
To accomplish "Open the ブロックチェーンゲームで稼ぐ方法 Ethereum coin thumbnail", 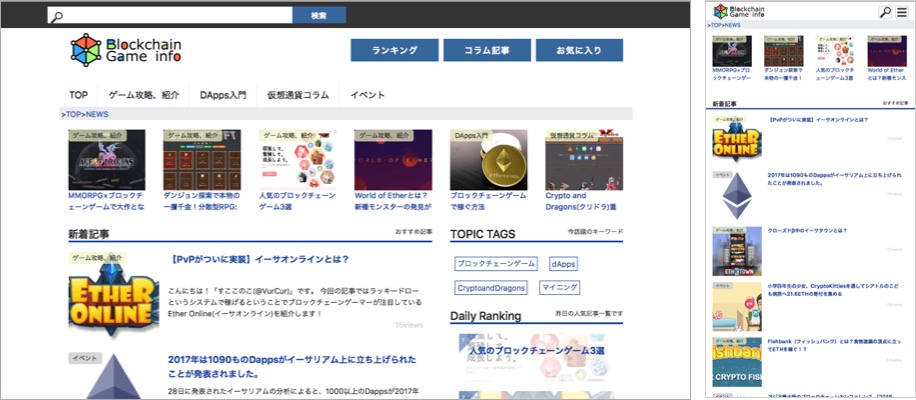I will [x=488, y=159].
